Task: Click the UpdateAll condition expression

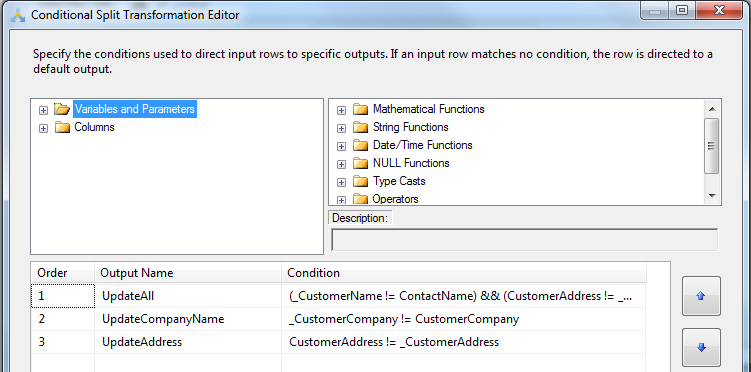Action: pyautogui.click(x=464, y=296)
